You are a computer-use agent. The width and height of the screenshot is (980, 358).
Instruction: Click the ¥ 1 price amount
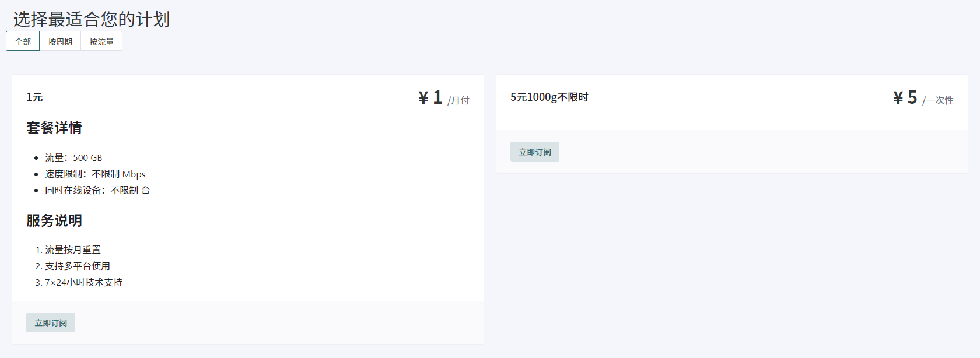coord(430,97)
